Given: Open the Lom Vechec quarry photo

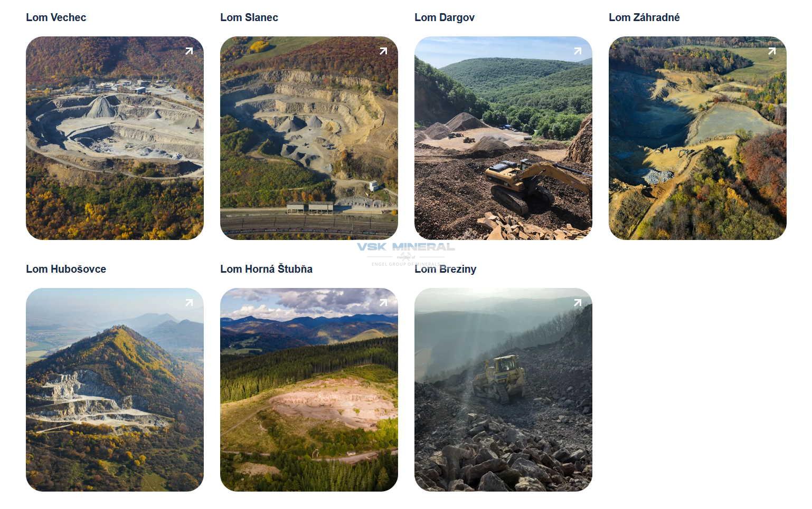Looking at the screenshot, I should pyautogui.click(x=115, y=138).
